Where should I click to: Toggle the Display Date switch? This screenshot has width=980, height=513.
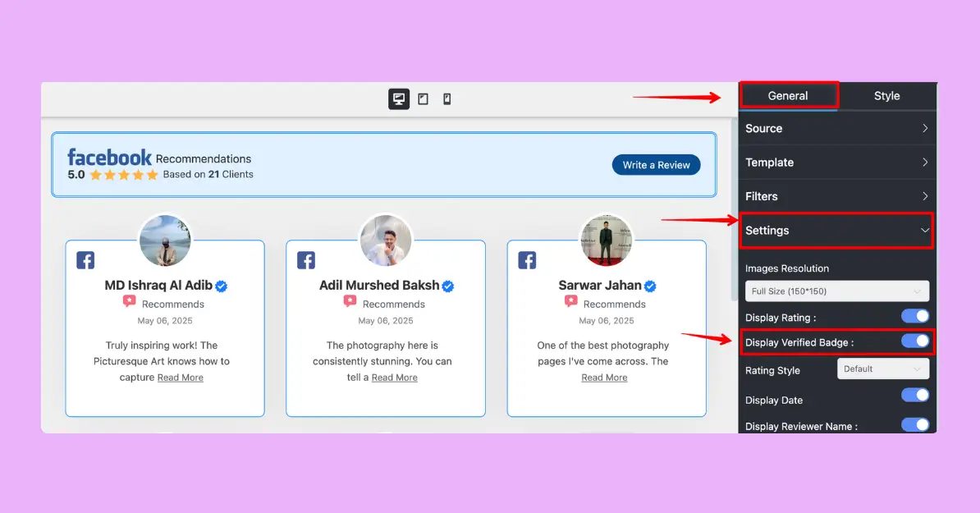point(915,396)
